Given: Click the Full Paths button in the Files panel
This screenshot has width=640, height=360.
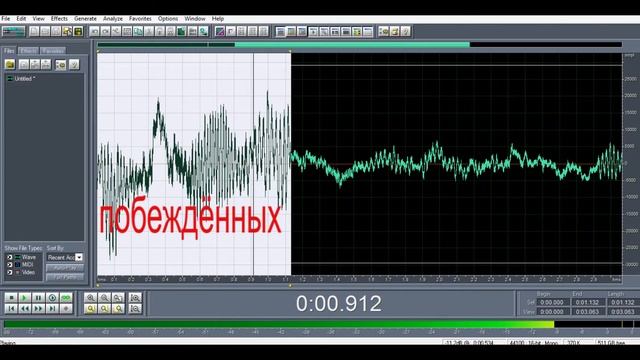Looking at the screenshot, I should [x=65, y=277].
